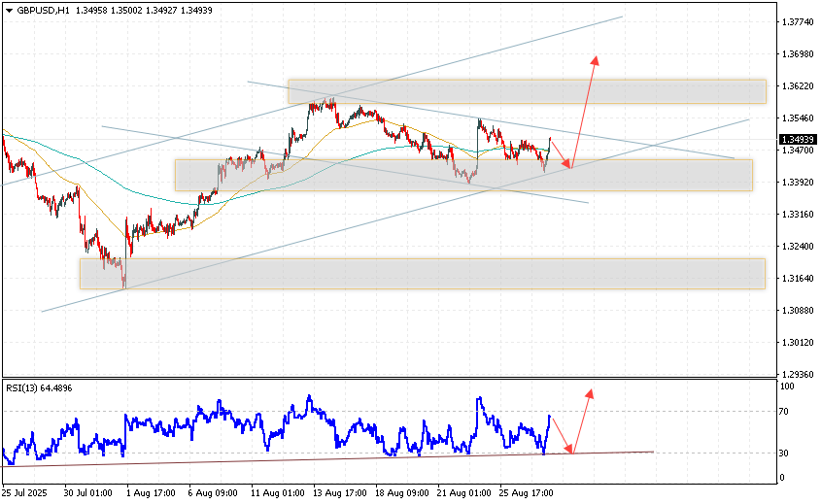Click the 25 Jul 2025 date label
The image size is (821, 504).
click(24, 493)
